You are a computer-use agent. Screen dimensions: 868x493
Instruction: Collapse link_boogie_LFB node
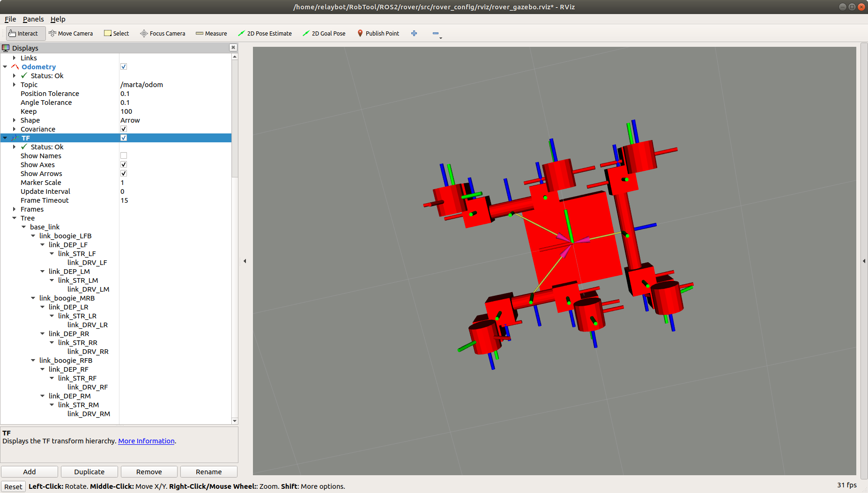[33, 236]
